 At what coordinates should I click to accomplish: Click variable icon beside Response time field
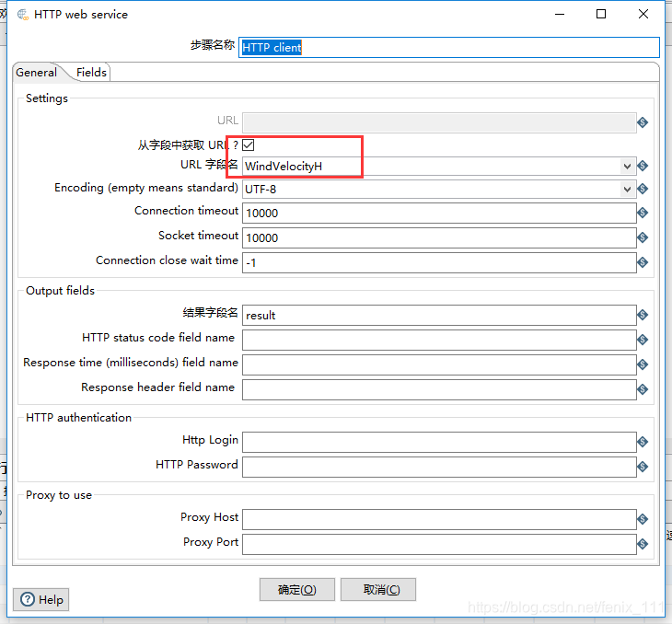643,364
